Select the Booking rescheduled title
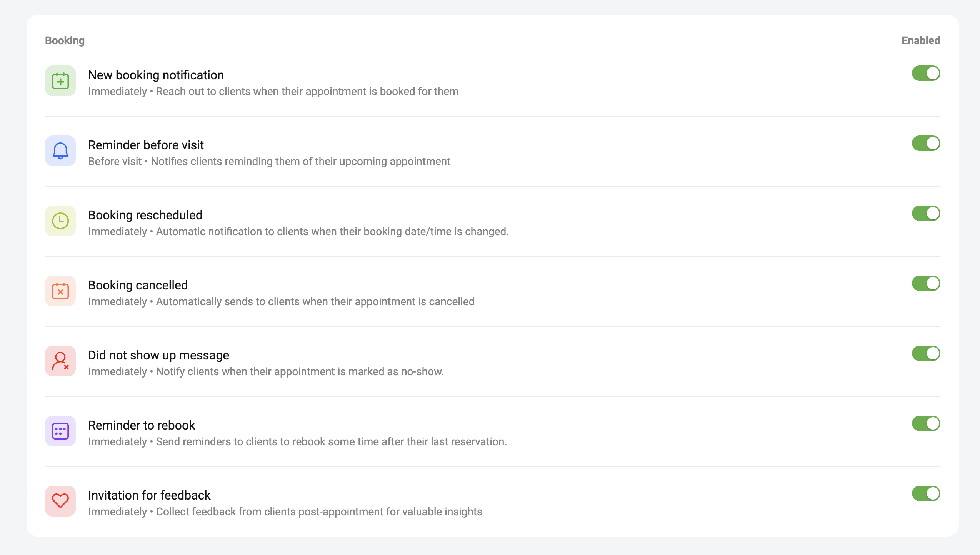This screenshot has height=555, width=980. pos(145,215)
